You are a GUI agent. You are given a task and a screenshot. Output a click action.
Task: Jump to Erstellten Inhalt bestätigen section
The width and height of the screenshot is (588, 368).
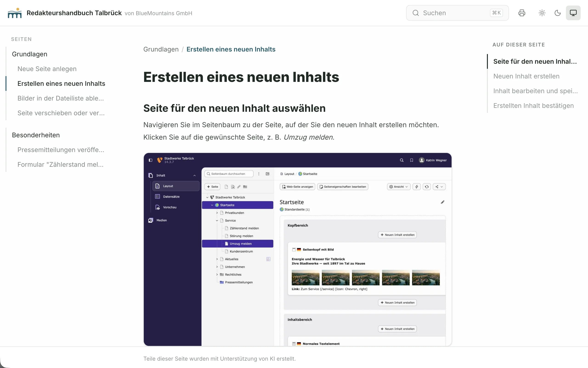click(x=533, y=106)
